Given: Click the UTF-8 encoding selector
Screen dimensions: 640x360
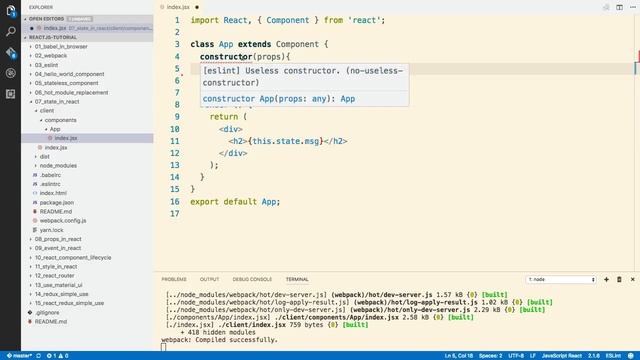Looking at the screenshot, I should pos(516,356).
